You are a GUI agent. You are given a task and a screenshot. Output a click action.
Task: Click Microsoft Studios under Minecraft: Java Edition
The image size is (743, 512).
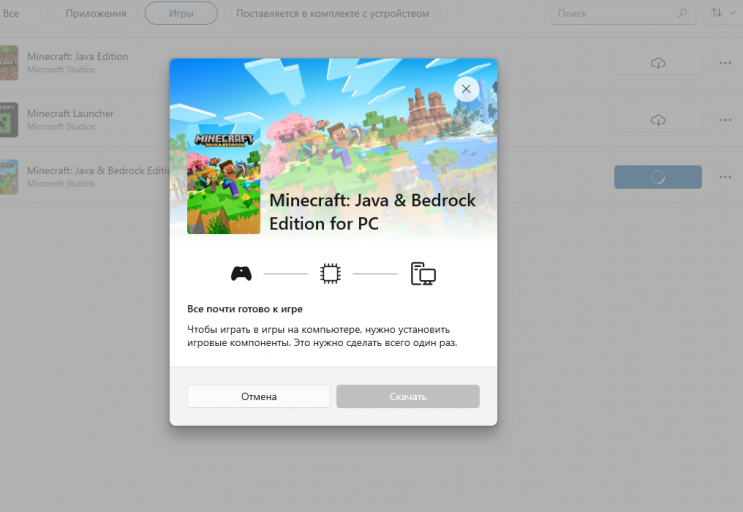tap(61, 70)
